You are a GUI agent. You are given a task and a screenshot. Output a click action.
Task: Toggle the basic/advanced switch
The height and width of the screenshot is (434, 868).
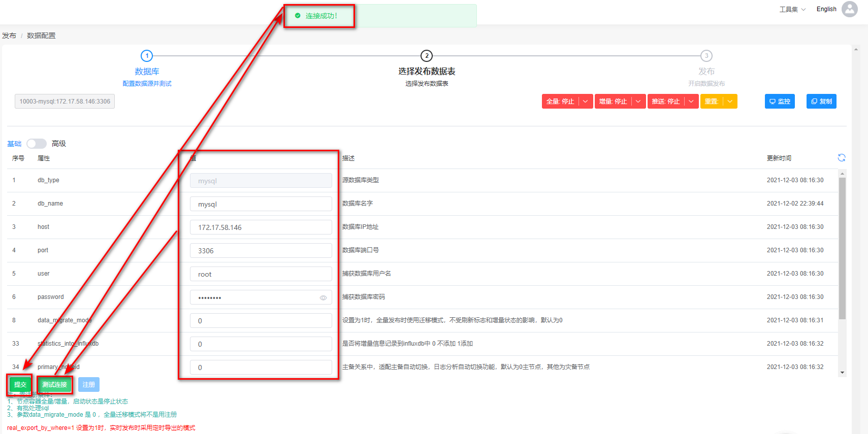click(37, 144)
